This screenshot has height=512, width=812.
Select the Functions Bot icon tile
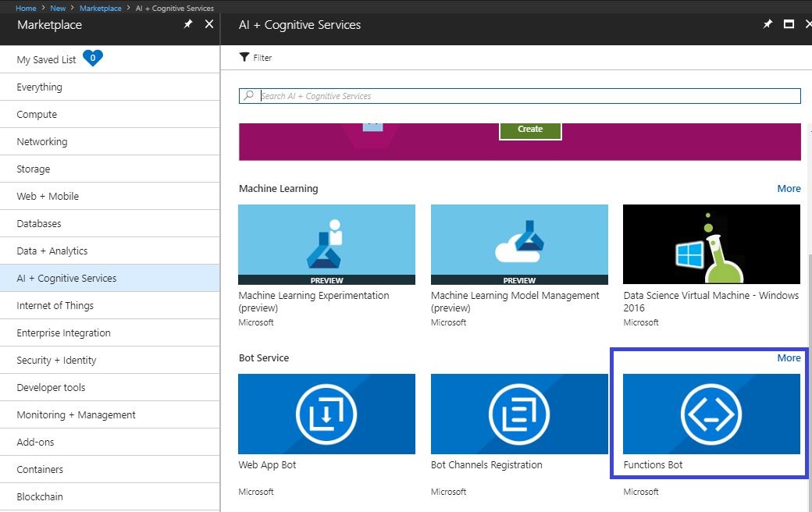tap(711, 414)
